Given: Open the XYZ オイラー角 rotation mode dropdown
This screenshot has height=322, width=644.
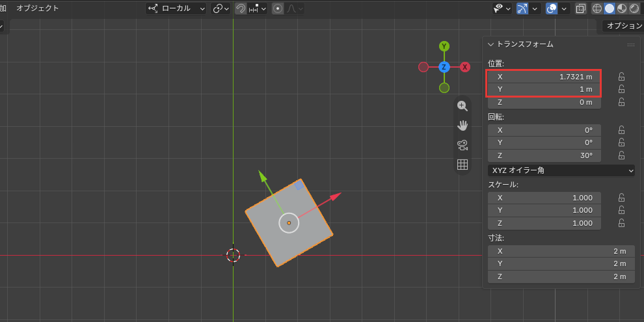Looking at the screenshot, I should click(561, 170).
